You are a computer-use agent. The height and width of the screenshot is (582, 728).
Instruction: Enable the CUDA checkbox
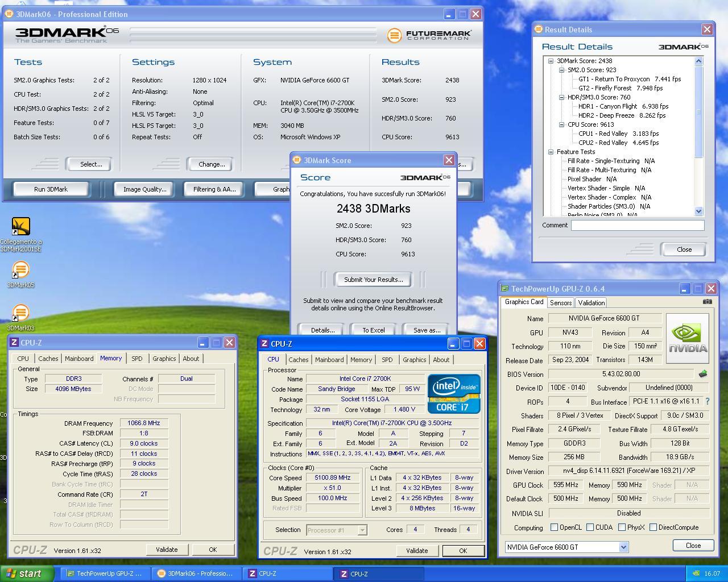pyautogui.click(x=590, y=527)
